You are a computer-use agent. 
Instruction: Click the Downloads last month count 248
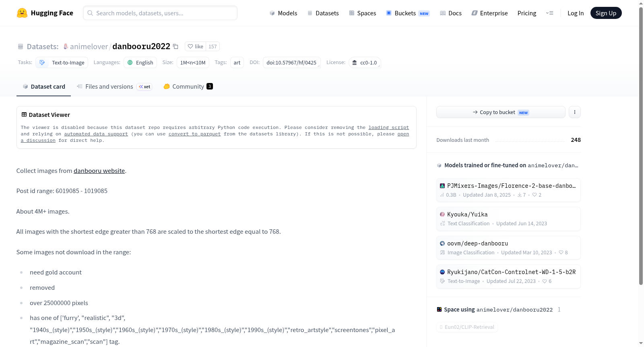point(576,140)
